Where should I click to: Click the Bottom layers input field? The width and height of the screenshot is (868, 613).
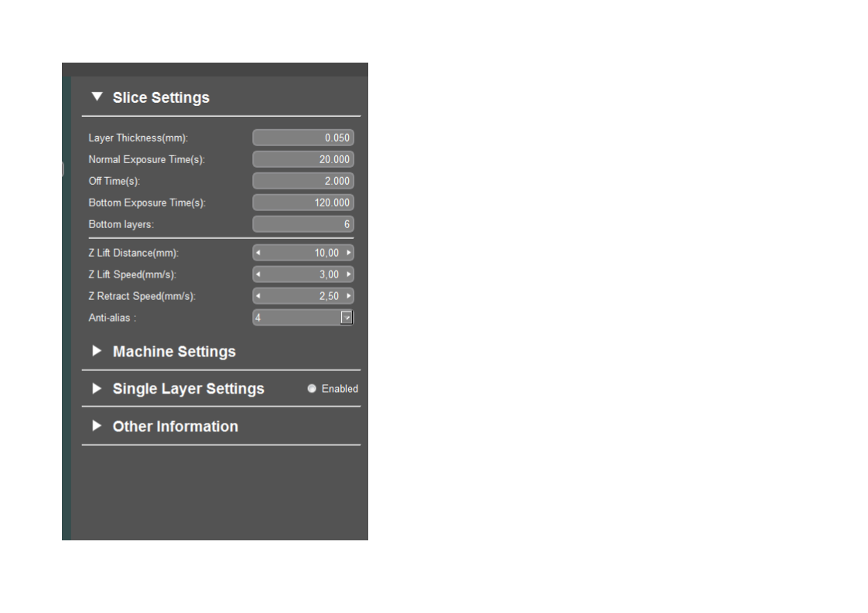pos(302,224)
